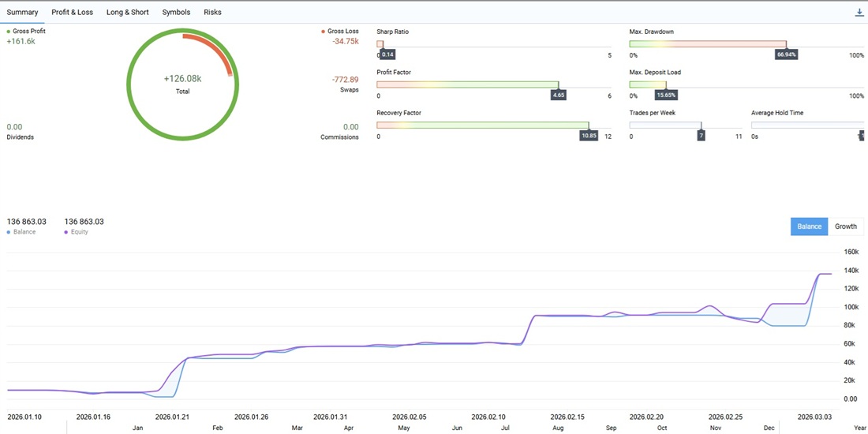Select the Year label on the timeline
The image size is (868, 434).
click(x=859, y=428)
